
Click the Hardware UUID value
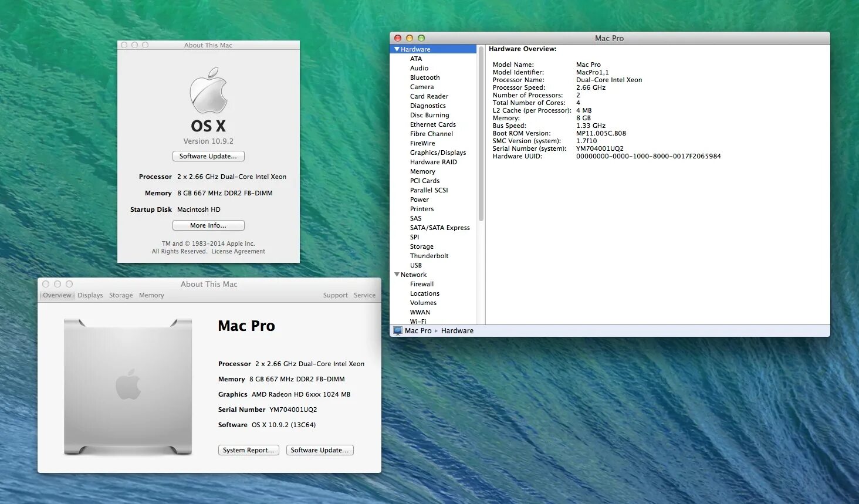tap(648, 156)
